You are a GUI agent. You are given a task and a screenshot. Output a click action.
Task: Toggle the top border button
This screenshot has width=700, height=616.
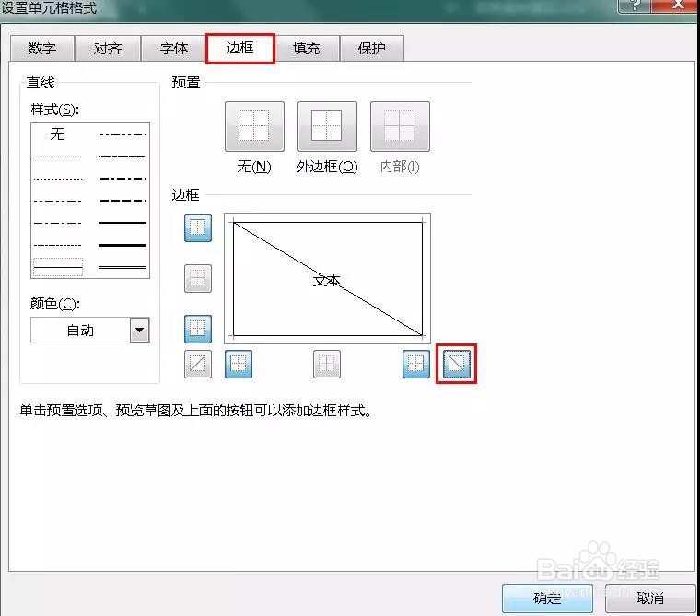coord(198,227)
